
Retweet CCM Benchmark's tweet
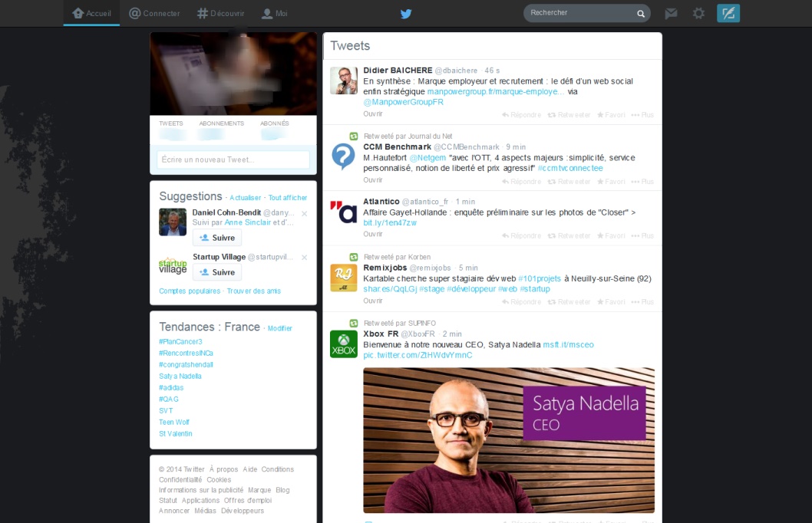tap(569, 182)
